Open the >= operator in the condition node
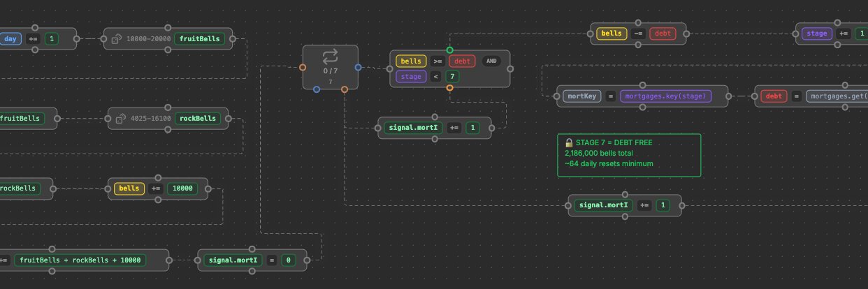The image size is (868, 289). [436, 61]
